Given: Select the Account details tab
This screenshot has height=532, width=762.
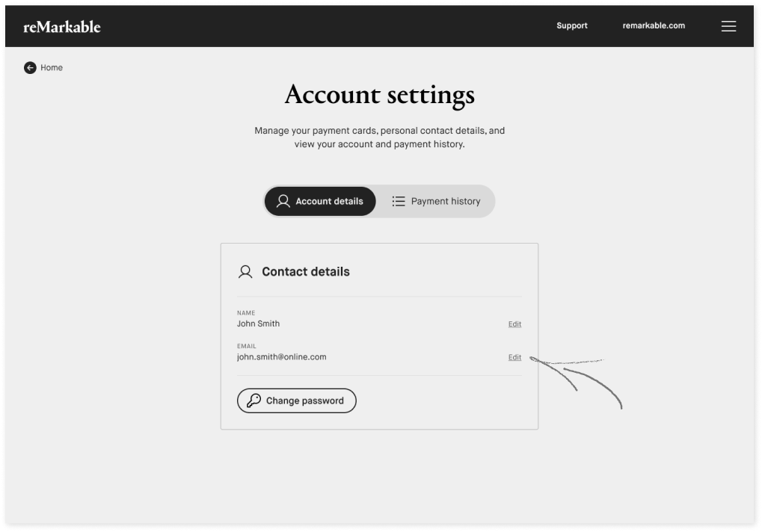Looking at the screenshot, I should tap(320, 201).
